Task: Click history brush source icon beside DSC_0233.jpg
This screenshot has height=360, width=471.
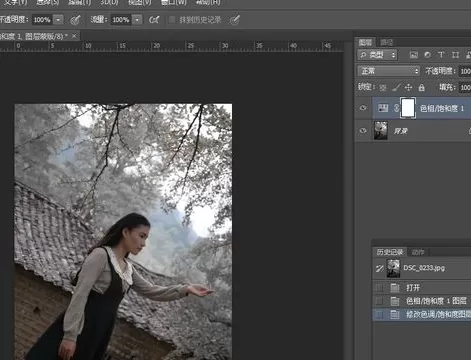Action: [x=379, y=268]
